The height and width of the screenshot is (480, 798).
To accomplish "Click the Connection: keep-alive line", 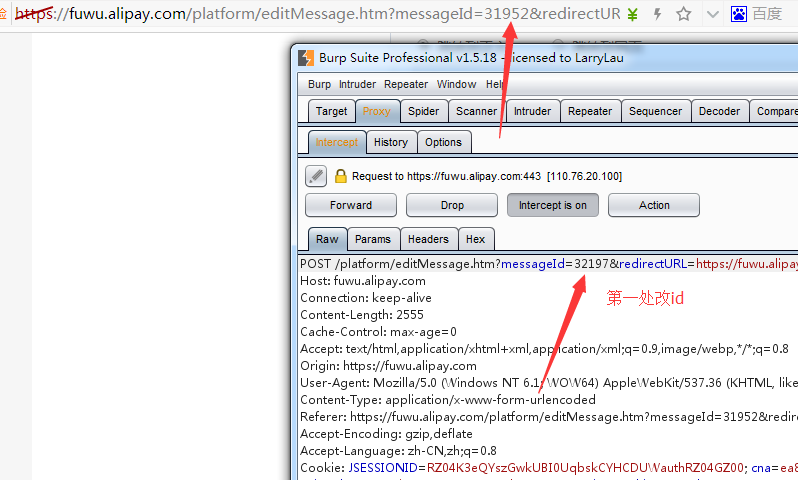I will tap(366, 298).
